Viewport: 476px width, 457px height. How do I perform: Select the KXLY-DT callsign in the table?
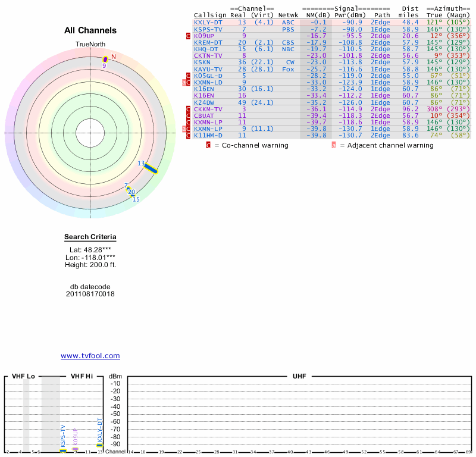click(208, 22)
